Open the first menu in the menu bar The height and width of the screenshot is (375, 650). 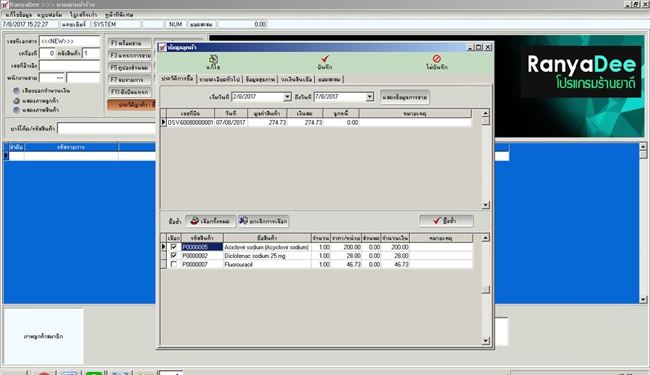tap(19, 15)
